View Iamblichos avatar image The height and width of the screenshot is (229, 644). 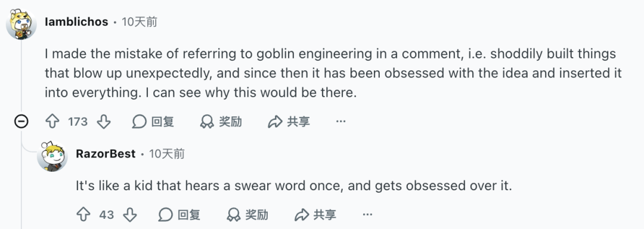point(21,24)
